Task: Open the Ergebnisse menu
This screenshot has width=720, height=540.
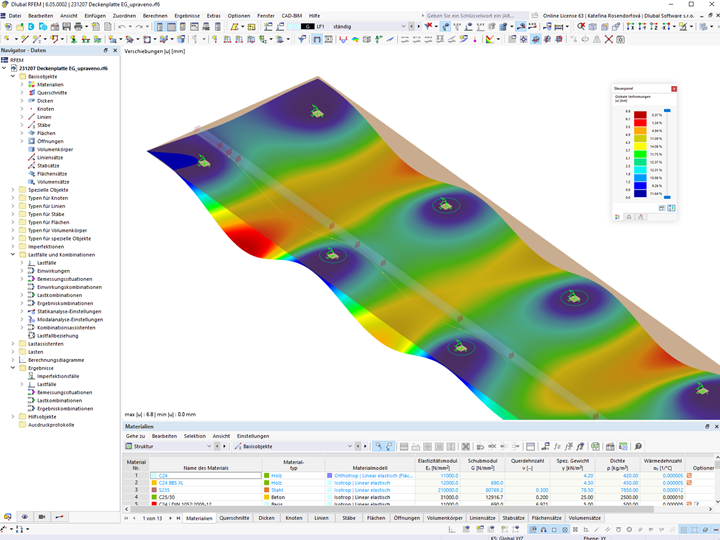Action: pos(187,16)
